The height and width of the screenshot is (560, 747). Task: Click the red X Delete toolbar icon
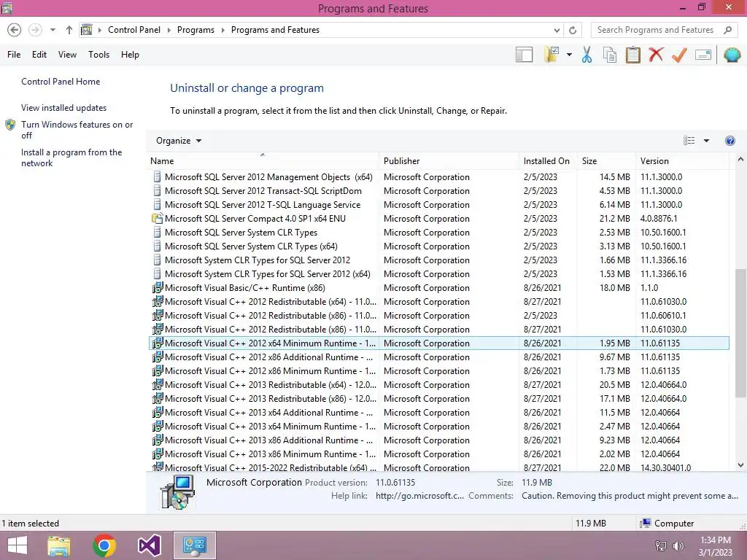click(656, 54)
